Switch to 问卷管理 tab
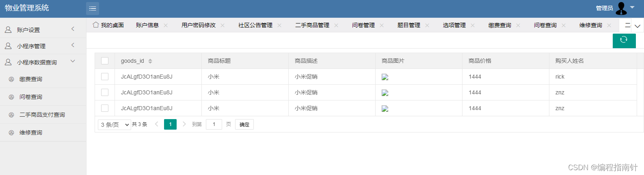This screenshot has width=644, height=175. (x=363, y=25)
